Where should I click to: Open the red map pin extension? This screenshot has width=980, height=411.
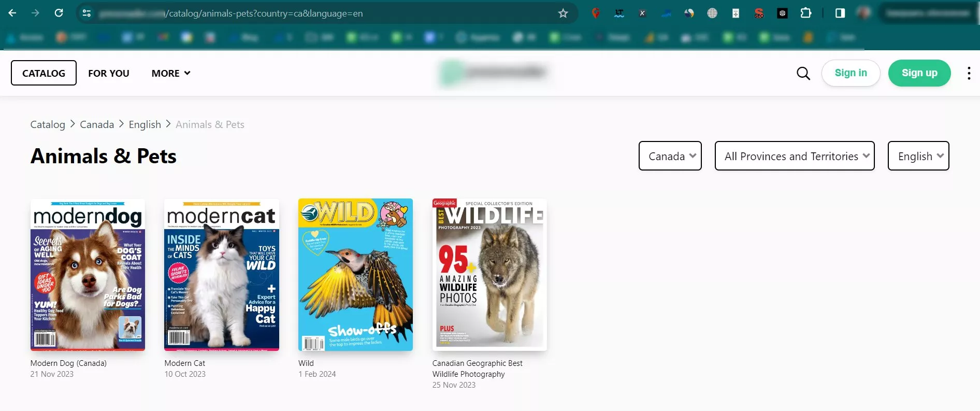point(596,13)
